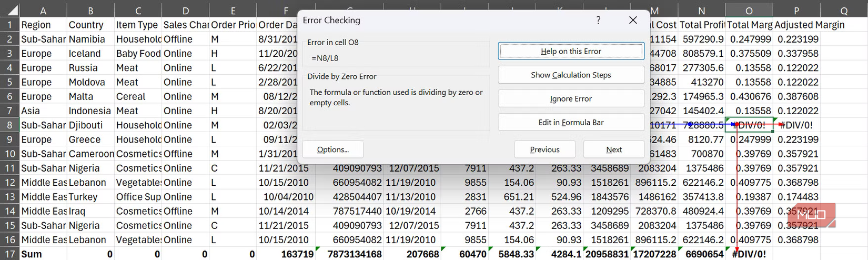The width and height of the screenshot is (868, 260).
Task: Go to the Previous error
Action: pyautogui.click(x=544, y=149)
